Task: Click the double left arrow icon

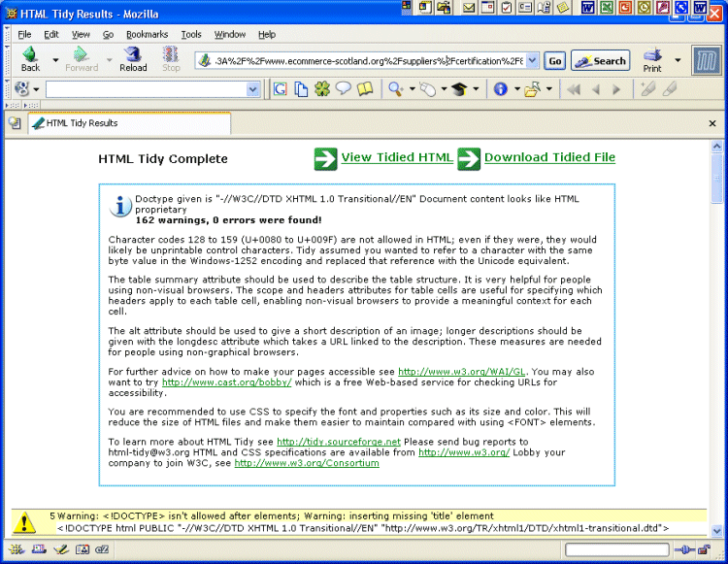Action: pyautogui.click(x=574, y=89)
